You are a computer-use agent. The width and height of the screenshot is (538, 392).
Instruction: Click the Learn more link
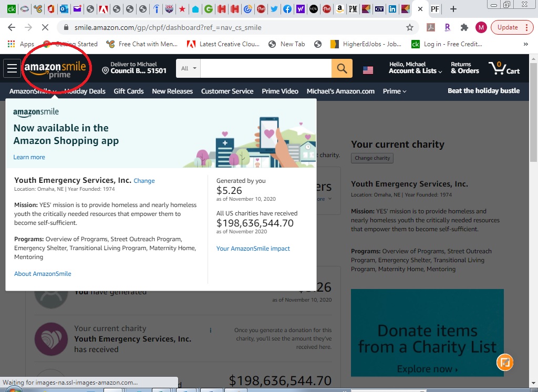(x=29, y=157)
